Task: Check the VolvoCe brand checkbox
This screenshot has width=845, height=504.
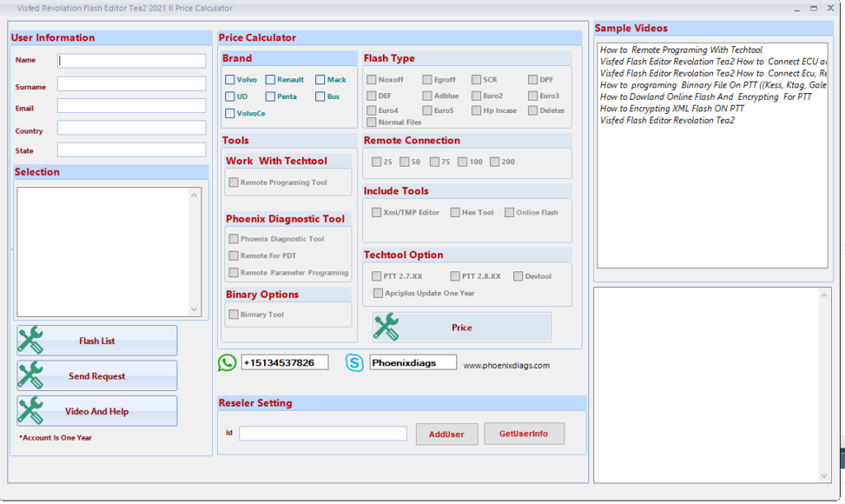Action: pyautogui.click(x=230, y=113)
